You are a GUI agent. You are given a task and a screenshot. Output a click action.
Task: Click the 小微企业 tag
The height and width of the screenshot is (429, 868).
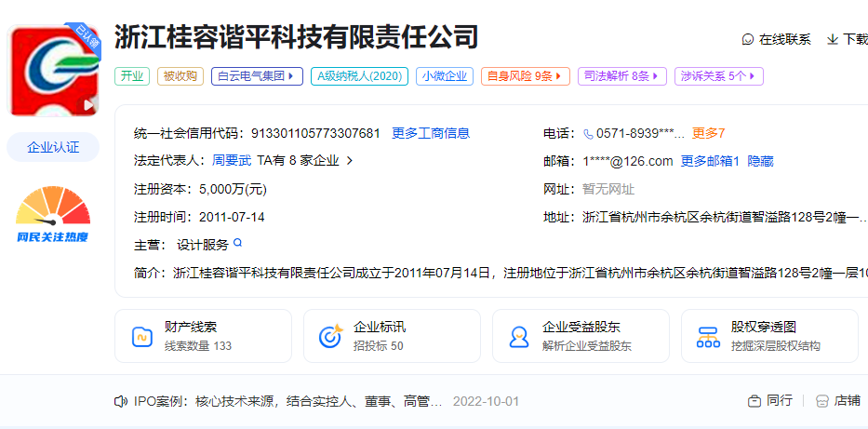click(x=445, y=76)
